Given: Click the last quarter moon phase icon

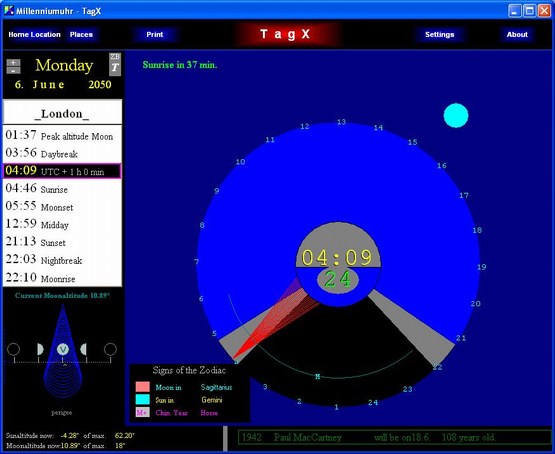Looking at the screenshot, I should click(x=84, y=349).
